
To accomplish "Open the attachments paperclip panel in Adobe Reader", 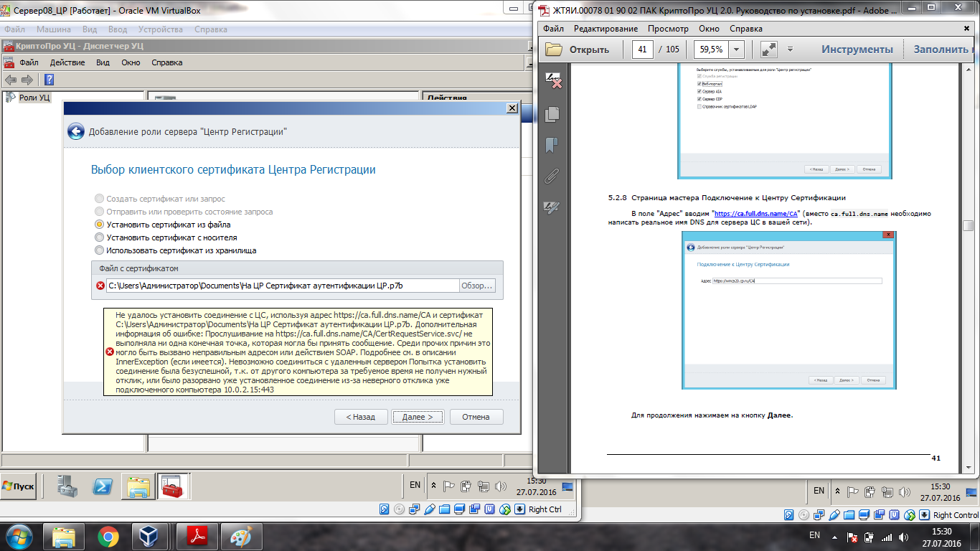I will click(552, 176).
